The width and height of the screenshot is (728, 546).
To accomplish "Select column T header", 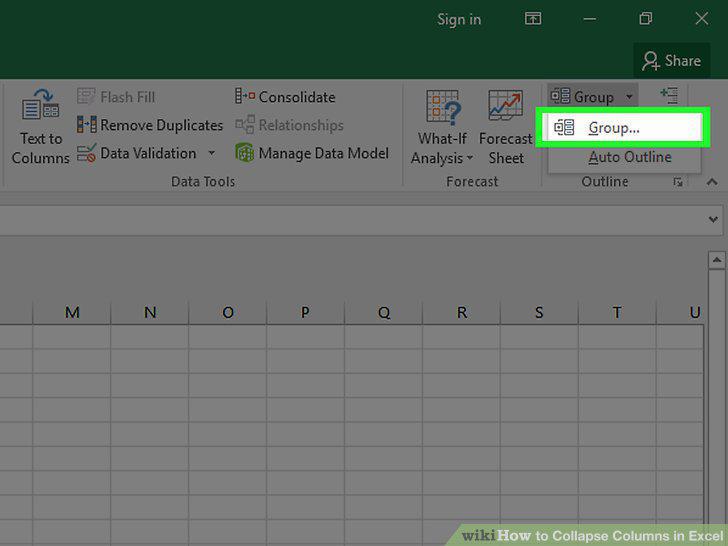I will [617, 312].
